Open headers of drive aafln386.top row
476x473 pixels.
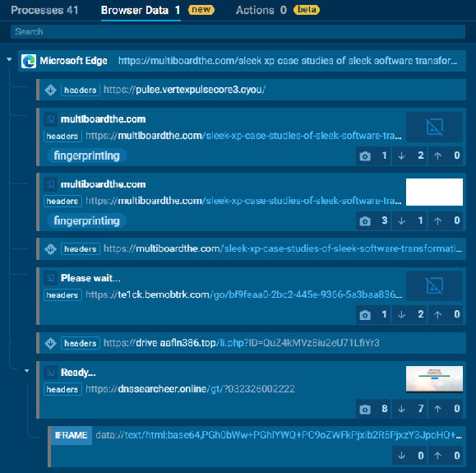(x=81, y=343)
